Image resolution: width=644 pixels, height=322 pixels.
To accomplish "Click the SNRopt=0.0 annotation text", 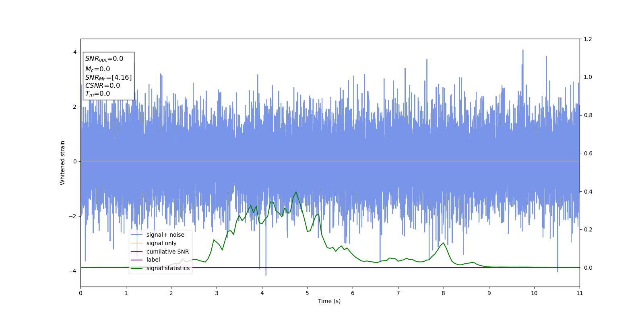I will pos(104,59).
